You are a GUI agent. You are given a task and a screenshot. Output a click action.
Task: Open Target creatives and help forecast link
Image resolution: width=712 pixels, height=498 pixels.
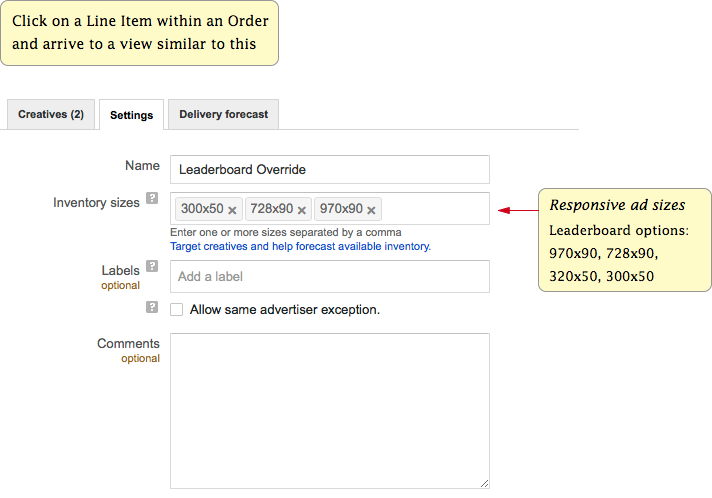pos(300,247)
